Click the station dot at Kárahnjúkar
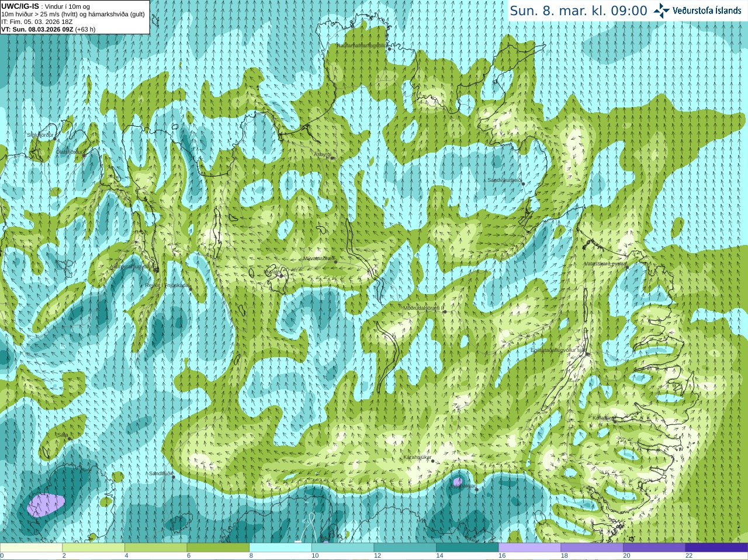The width and height of the screenshot is (748, 560). click(433, 461)
